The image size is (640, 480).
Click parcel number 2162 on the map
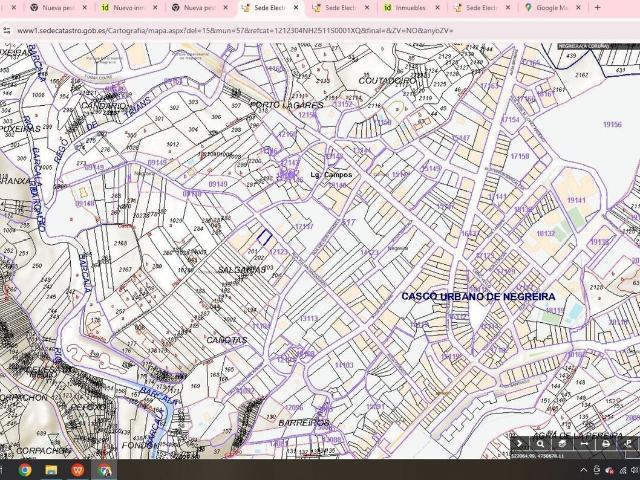click(x=582, y=75)
